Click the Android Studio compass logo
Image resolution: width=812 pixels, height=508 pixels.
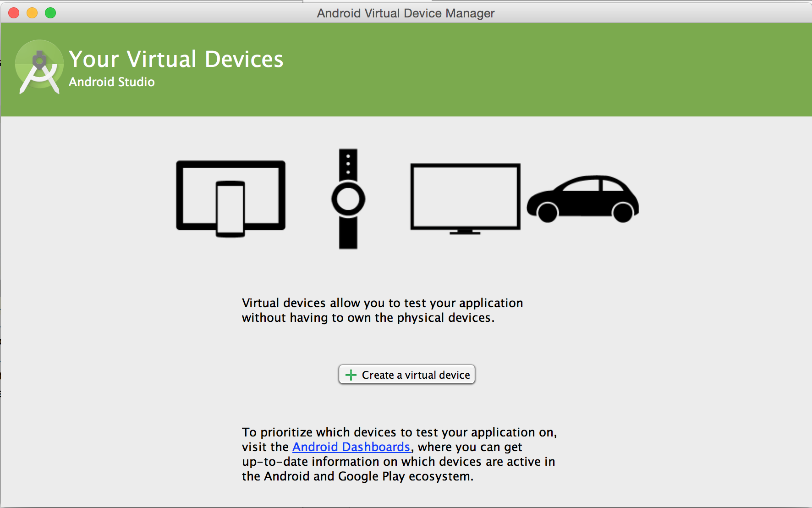[x=39, y=67]
